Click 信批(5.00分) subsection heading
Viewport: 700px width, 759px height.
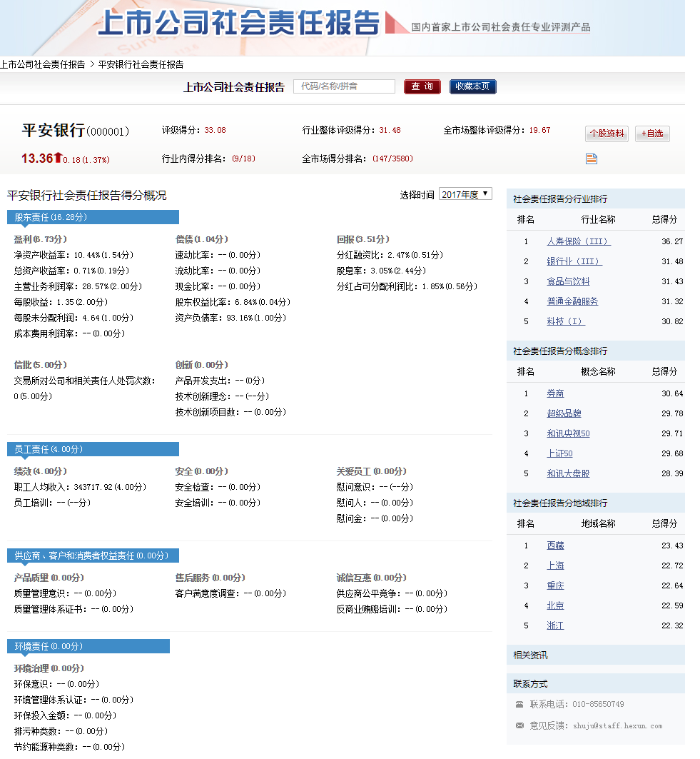pos(40,365)
